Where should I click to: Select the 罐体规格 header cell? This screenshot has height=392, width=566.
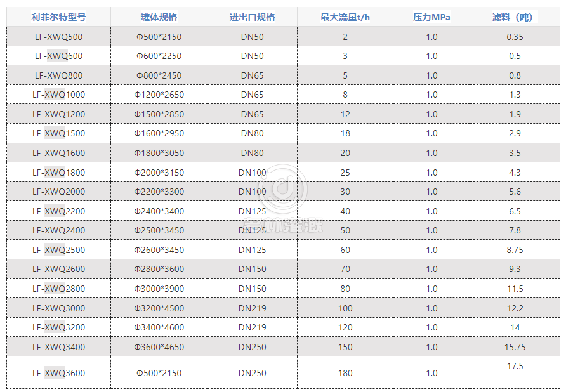[x=159, y=17]
